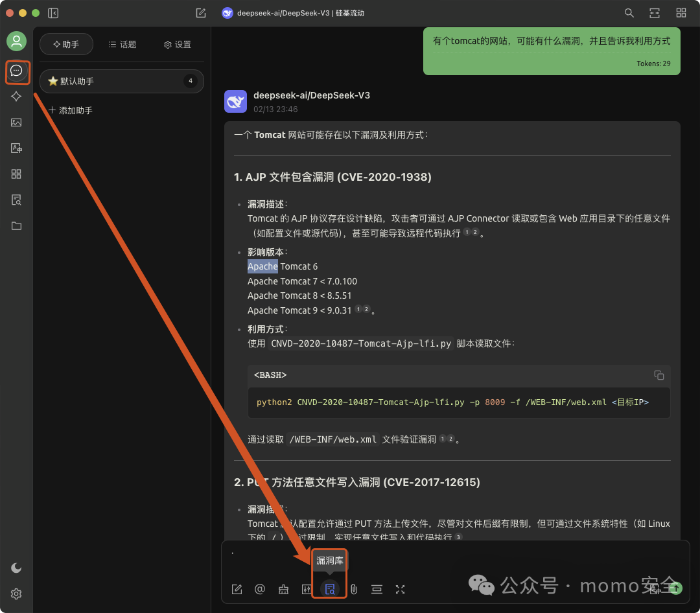Open search in the title bar
Viewport: 700px width, 613px height.
coord(629,13)
